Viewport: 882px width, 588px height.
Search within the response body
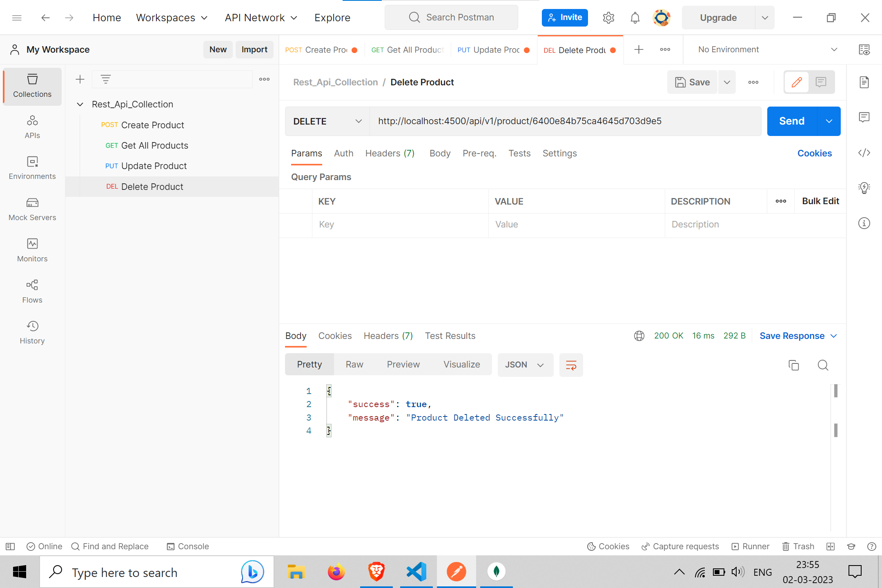[x=823, y=365]
